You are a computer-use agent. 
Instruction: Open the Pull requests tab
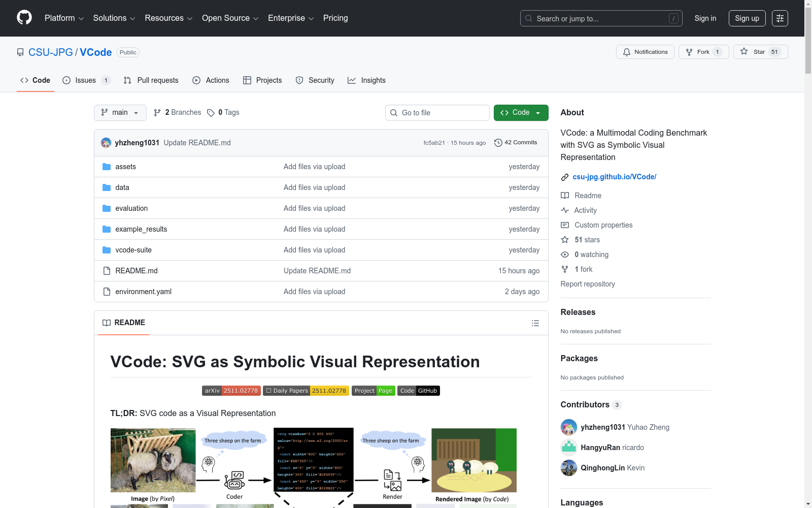(x=151, y=80)
